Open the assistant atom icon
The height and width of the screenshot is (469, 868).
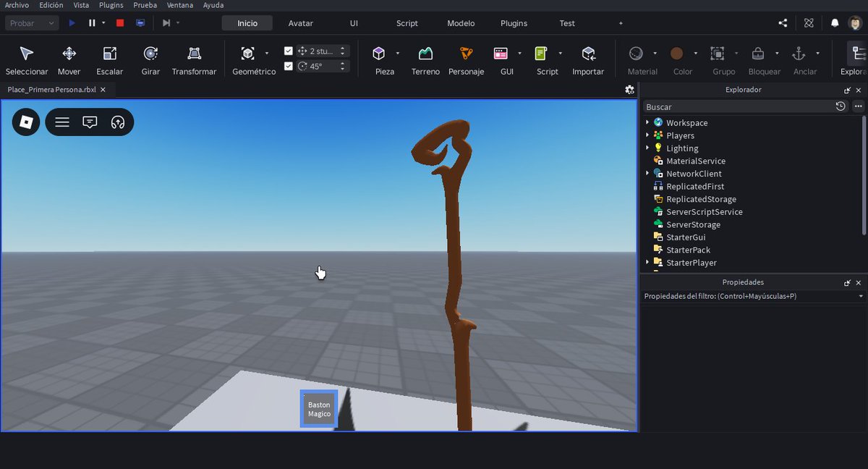809,23
